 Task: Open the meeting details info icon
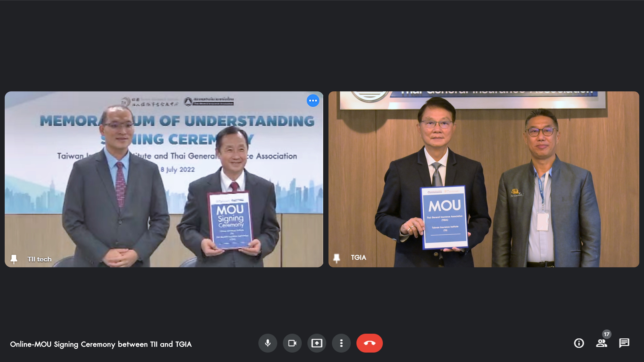click(x=579, y=343)
